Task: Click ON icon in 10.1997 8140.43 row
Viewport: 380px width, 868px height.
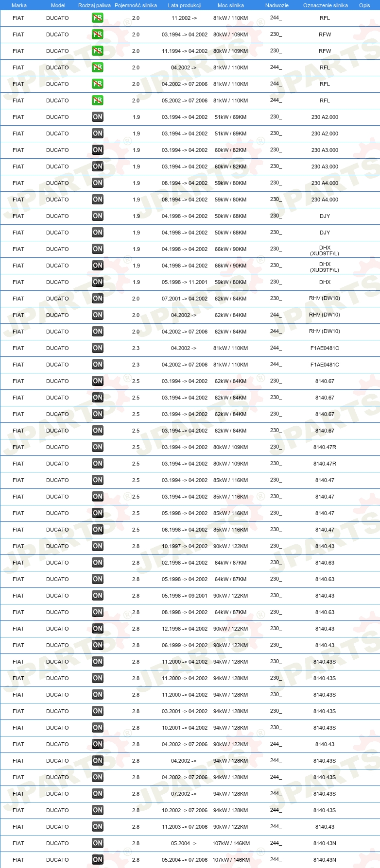Action: coord(98,546)
